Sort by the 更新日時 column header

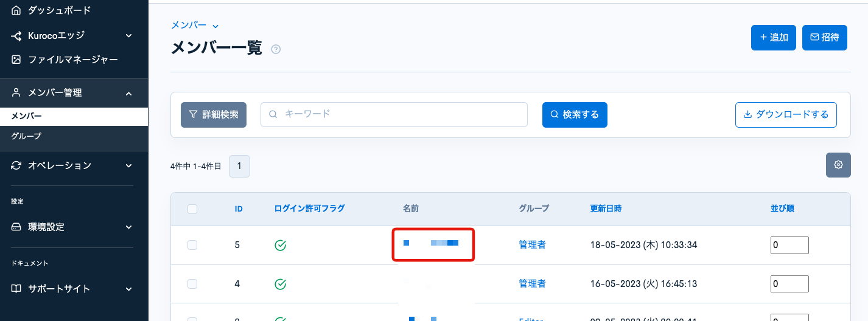[x=606, y=209]
